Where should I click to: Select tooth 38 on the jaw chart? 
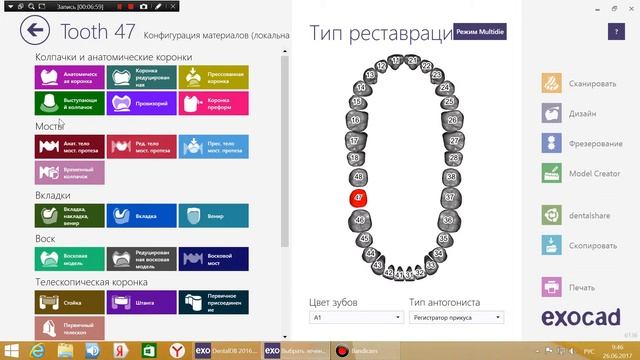tap(451, 177)
